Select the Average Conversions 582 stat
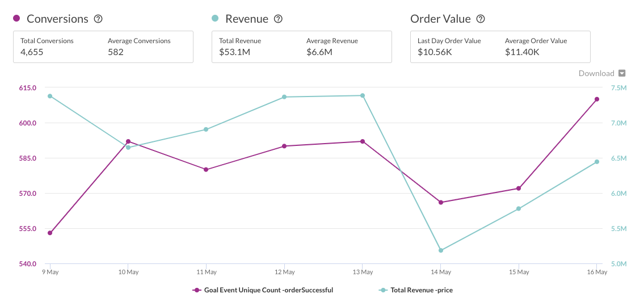 [139, 47]
